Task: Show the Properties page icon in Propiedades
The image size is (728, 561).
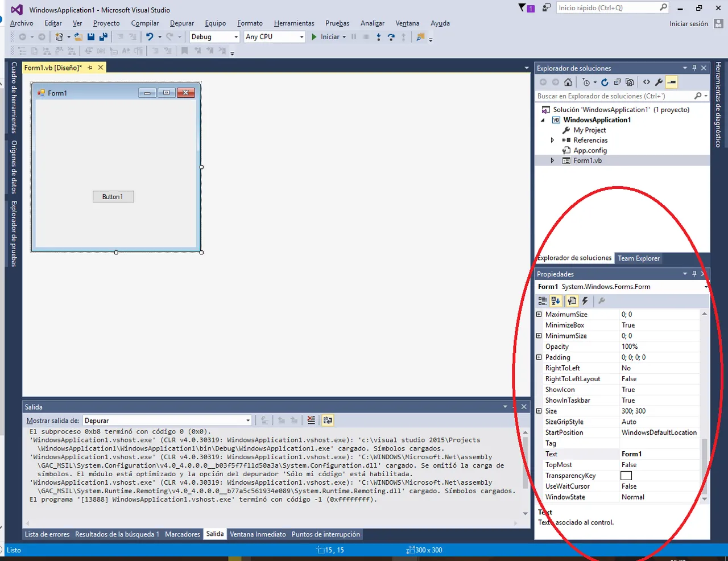Action: click(572, 301)
